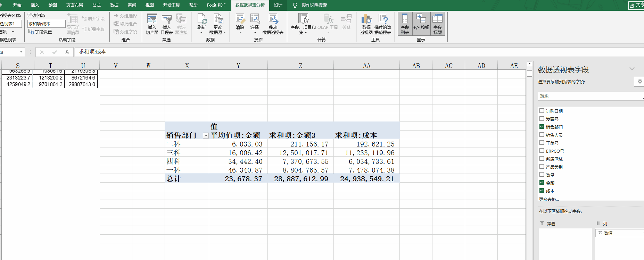Open the Name Box dropdown arrow
Image resolution: width=644 pixels, height=260 pixels.
tap(21, 52)
